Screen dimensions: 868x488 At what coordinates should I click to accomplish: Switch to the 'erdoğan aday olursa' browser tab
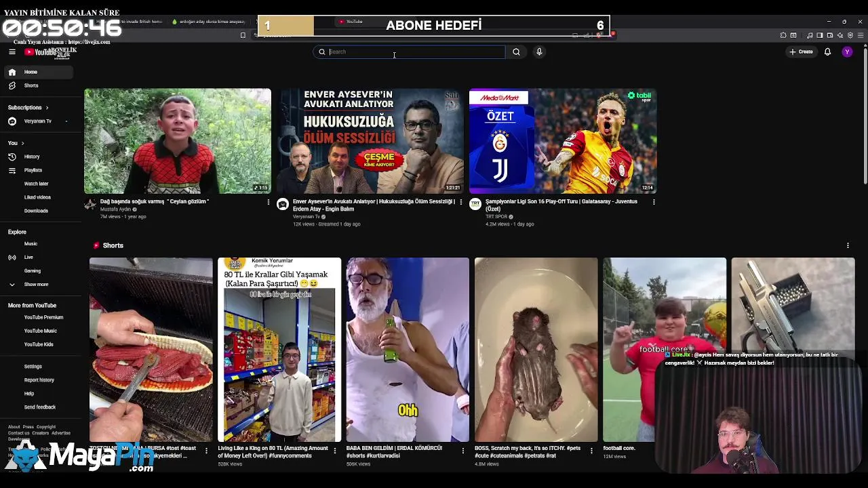(x=208, y=22)
